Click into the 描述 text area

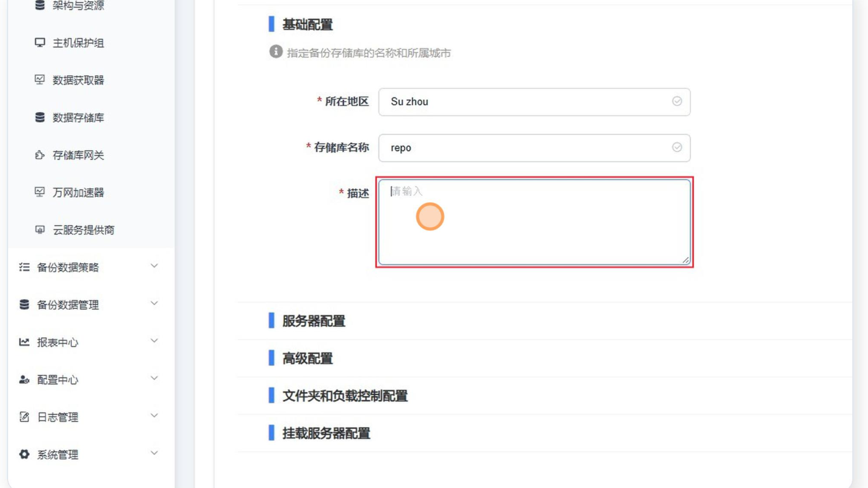(x=534, y=222)
